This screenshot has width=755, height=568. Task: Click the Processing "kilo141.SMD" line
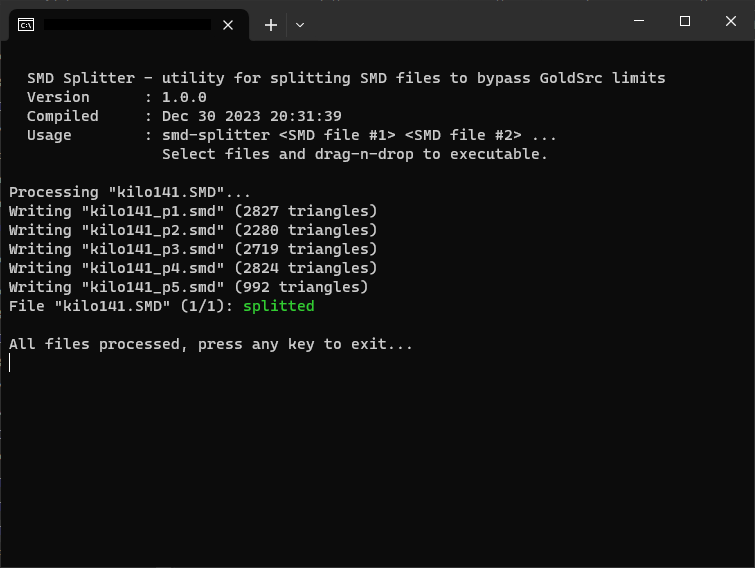pos(130,192)
